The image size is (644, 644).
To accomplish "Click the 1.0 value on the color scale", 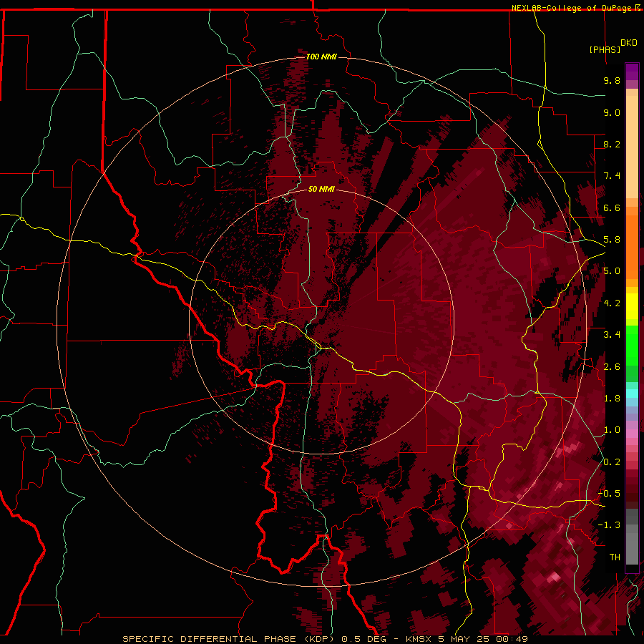I will 612,430.
